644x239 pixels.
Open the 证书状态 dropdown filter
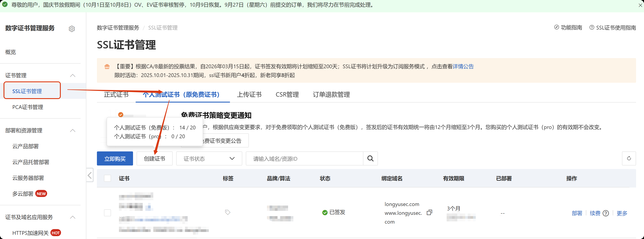[x=209, y=159]
